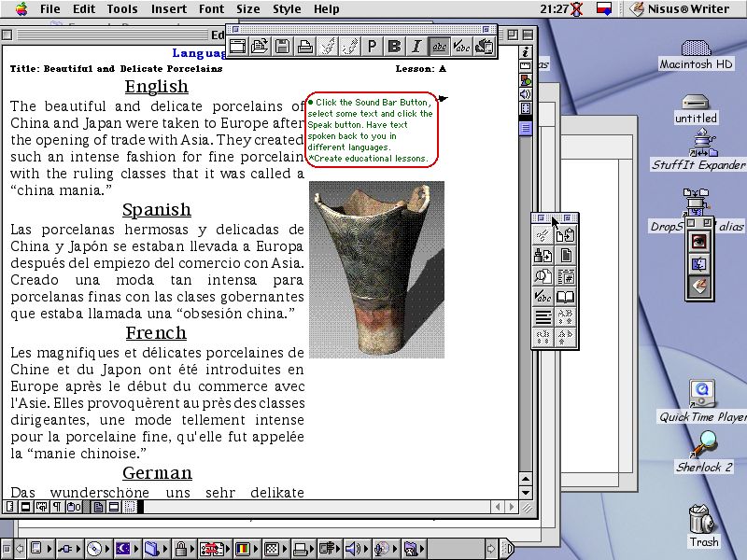Click the justified text lines icon in the palette
747x560 pixels.
tap(543, 316)
